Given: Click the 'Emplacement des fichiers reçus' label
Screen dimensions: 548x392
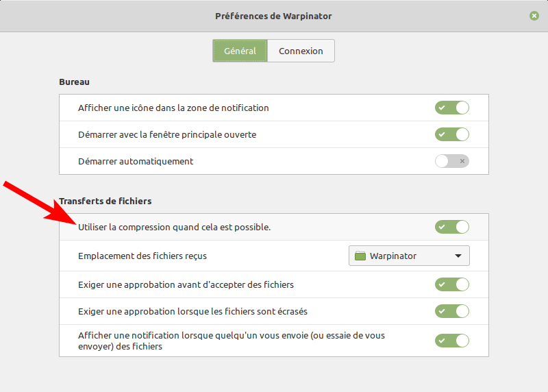Looking at the screenshot, I should tap(142, 256).
